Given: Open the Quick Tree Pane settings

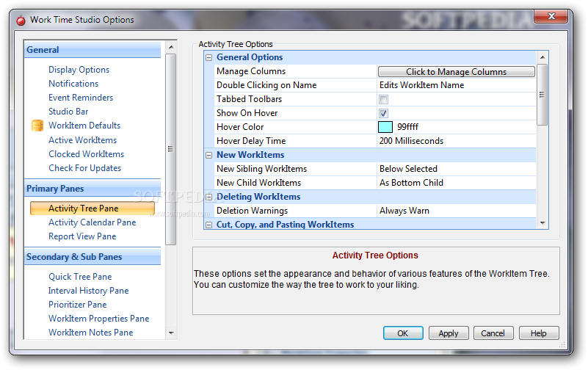Looking at the screenshot, I should (x=80, y=277).
